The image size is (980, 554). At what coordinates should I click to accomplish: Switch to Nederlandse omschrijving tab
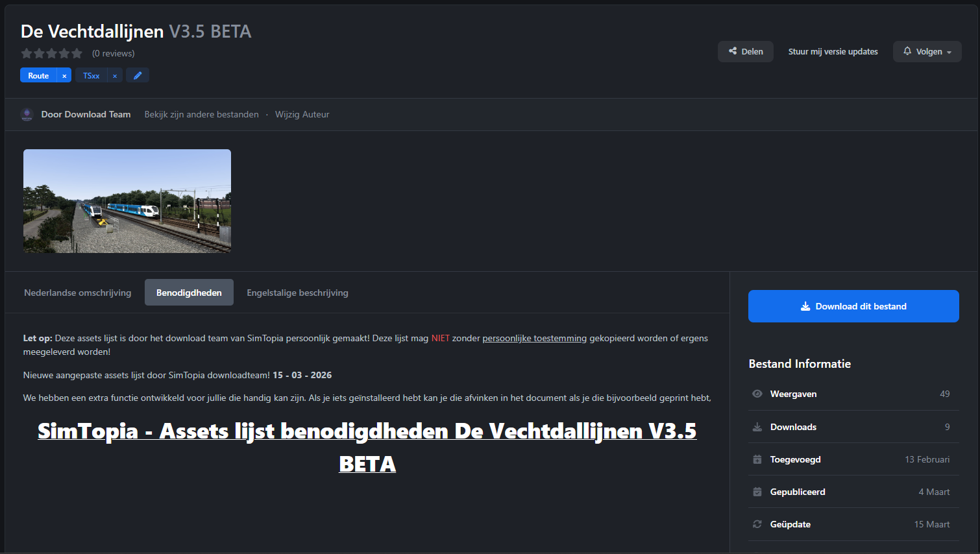tap(77, 293)
